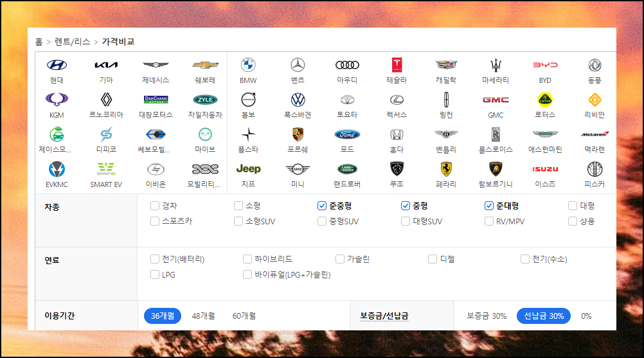Choose the Volkswagen (폭스바겐) logo

298,100
